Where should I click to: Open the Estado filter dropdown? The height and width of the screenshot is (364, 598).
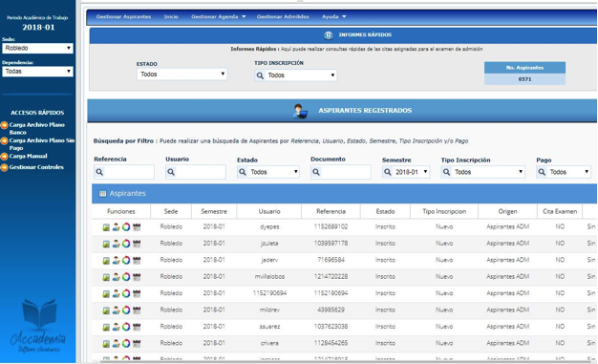click(x=268, y=172)
